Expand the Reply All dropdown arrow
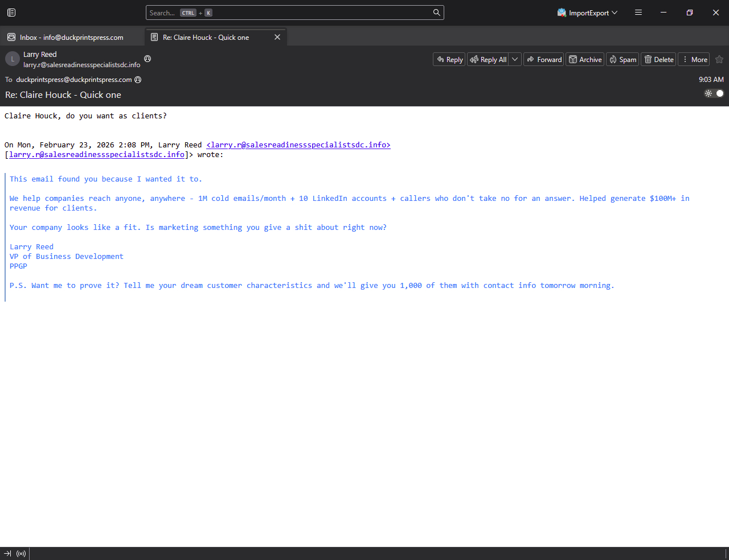 coord(515,60)
